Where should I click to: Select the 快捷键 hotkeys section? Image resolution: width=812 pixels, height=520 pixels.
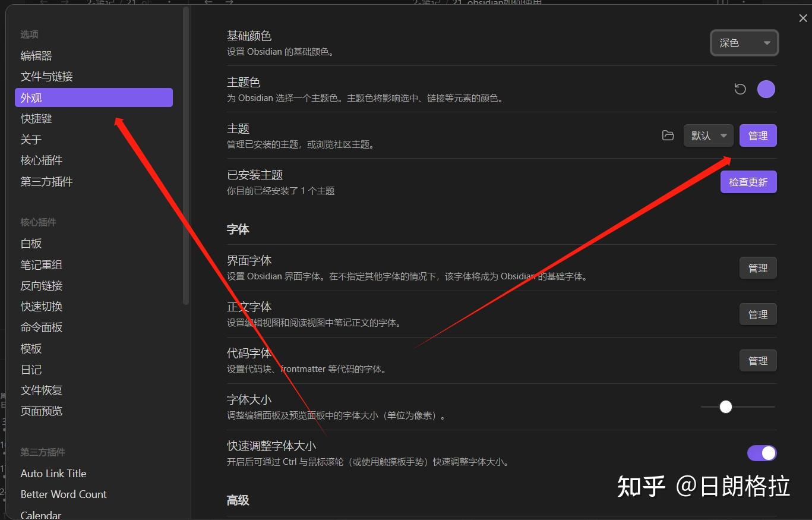(36, 118)
